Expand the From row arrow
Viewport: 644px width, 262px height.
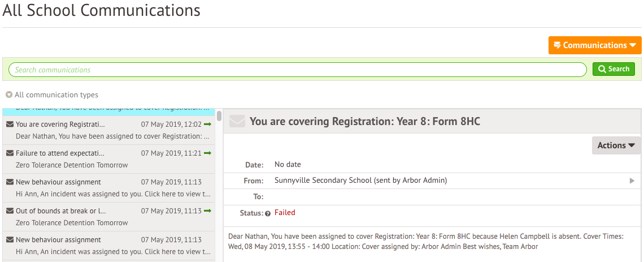[632, 181]
